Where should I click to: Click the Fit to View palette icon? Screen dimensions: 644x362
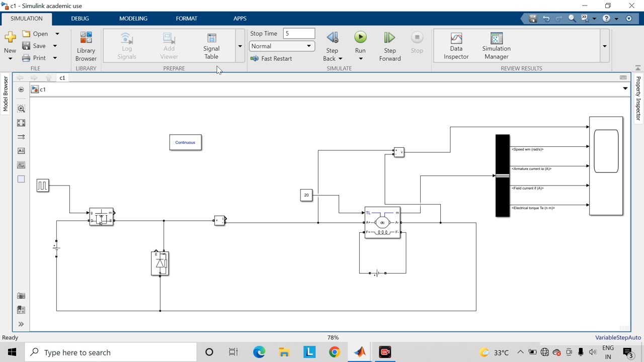pos(21,123)
